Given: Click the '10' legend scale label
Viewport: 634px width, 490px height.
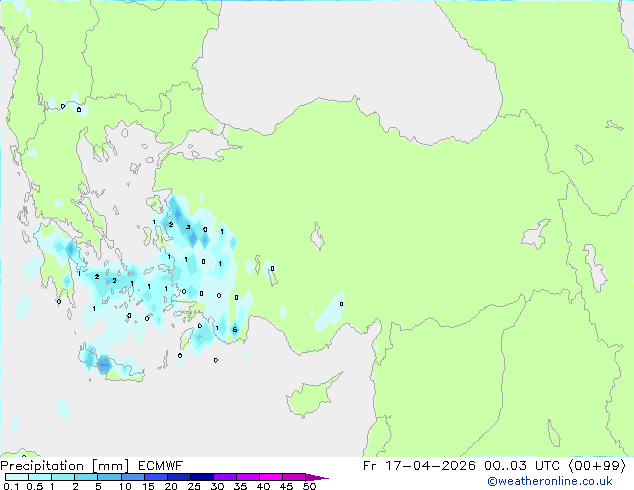Looking at the screenshot, I should [x=125, y=486].
